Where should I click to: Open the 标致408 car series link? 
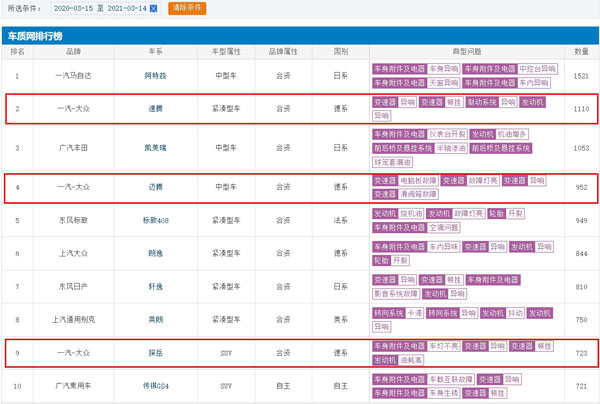pyautogui.click(x=155, y=220)
